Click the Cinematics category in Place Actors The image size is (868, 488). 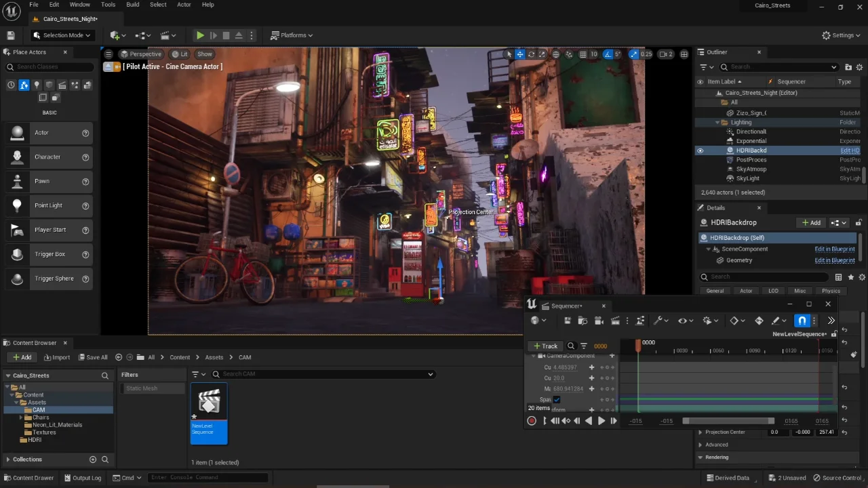tap(62, 85)
